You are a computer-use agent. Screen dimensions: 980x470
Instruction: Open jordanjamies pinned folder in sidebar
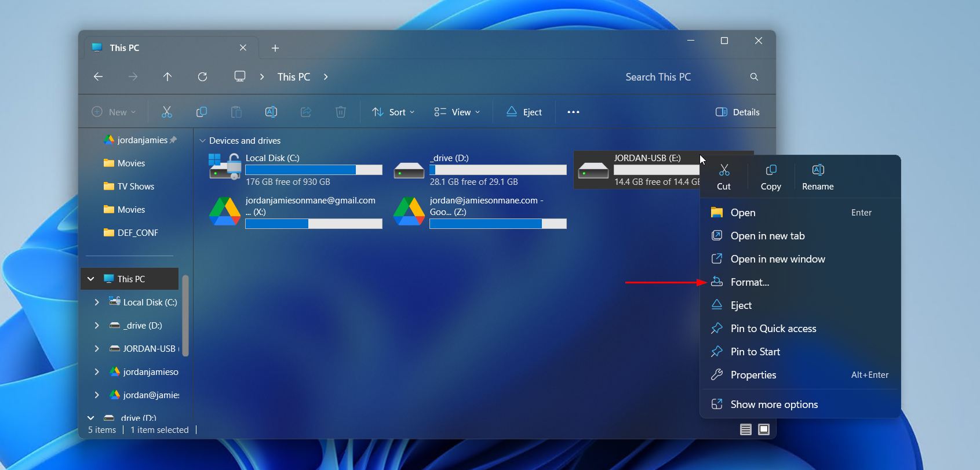140,140
